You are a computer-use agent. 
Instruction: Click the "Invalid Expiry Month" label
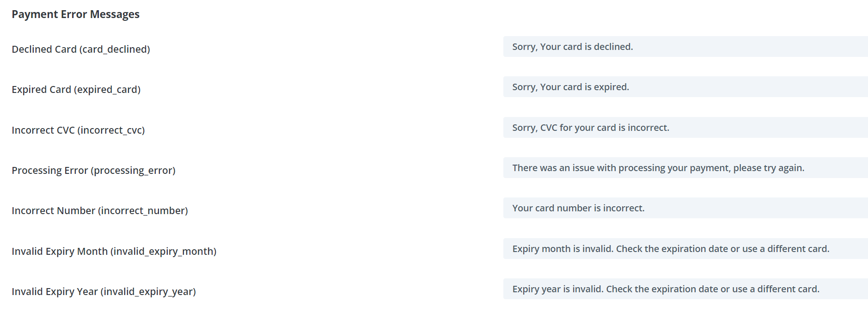pos(114,251)
